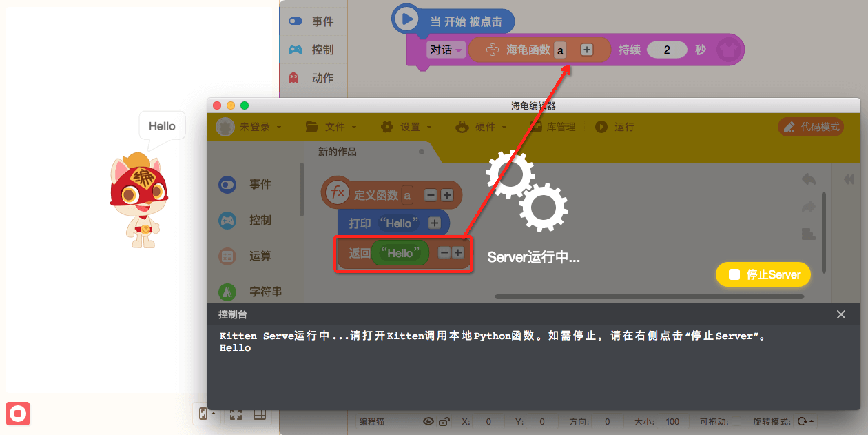Toggle the 可拖动 checkbox

736,421
